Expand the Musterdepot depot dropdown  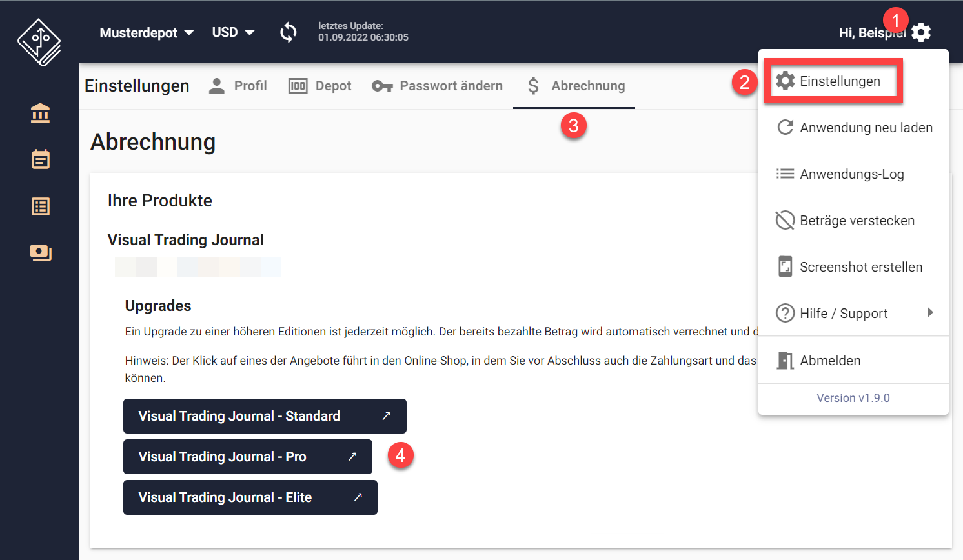click(x=147, y=32)
